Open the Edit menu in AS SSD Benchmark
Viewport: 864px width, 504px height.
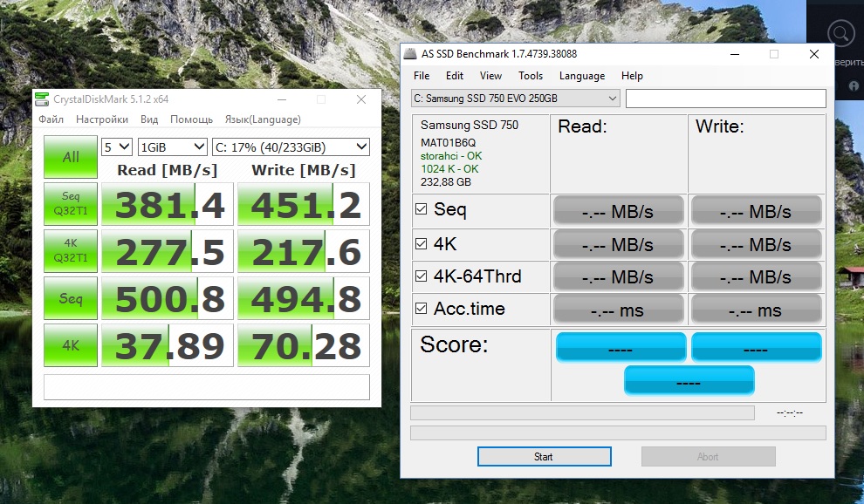click(x=455, y=76)
